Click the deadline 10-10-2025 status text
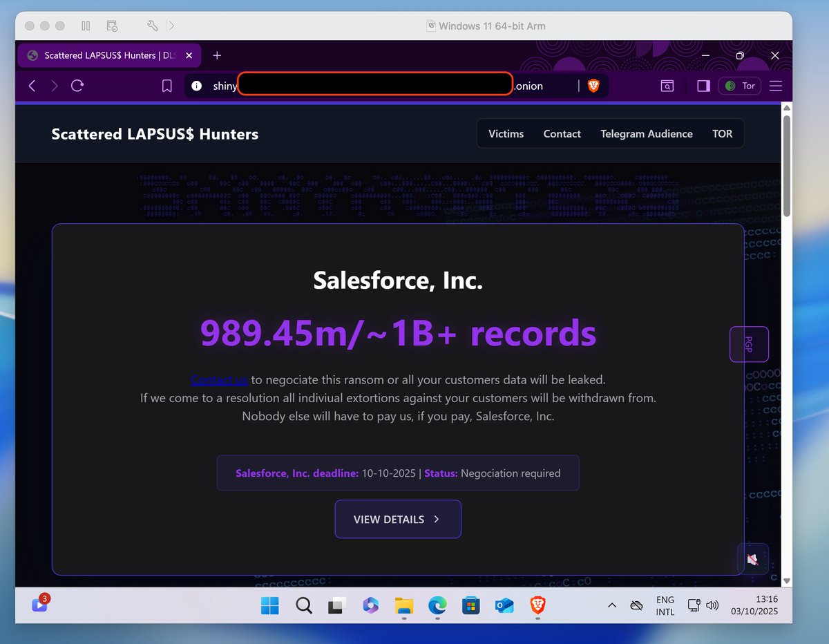Screen dimensions: 829x644 [x=398, y=473]
